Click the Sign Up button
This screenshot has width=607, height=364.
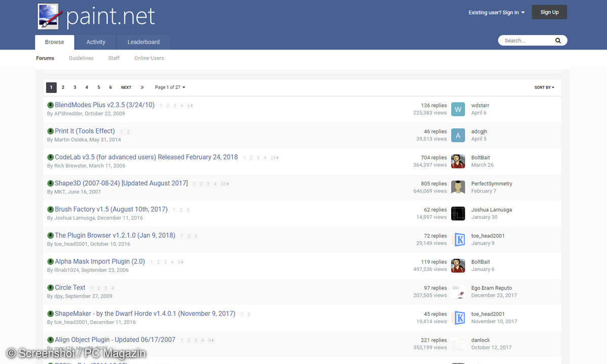coord(549,12)
